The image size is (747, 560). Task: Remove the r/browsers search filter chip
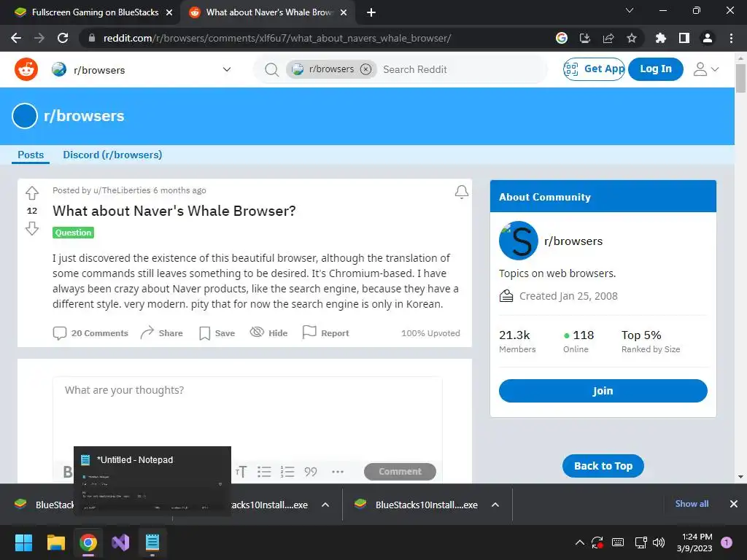tap(365, 69)
